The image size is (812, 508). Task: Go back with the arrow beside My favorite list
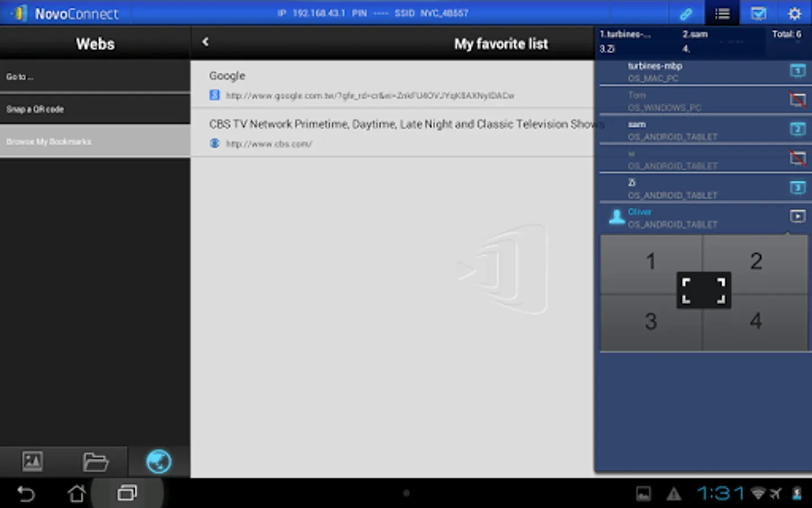205,42
